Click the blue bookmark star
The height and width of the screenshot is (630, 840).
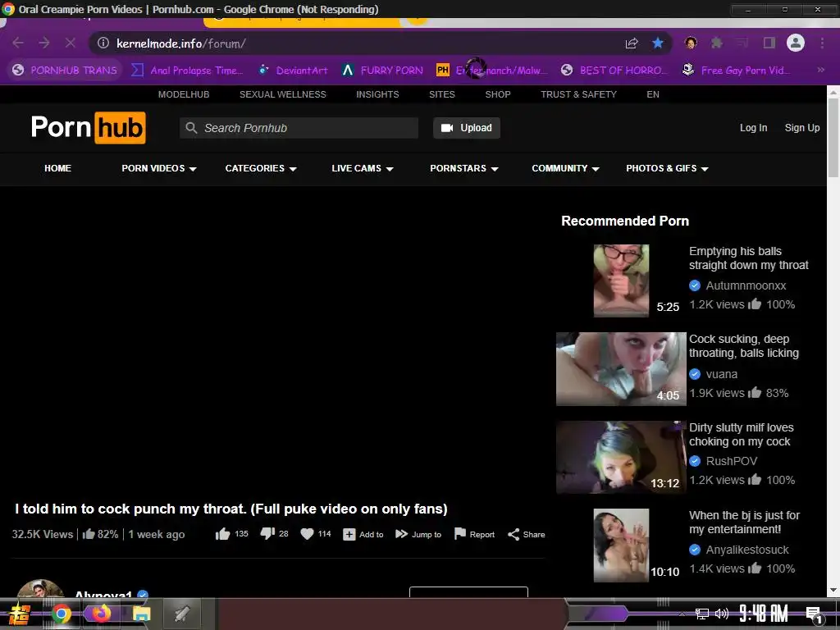click(x=658, y=43)
